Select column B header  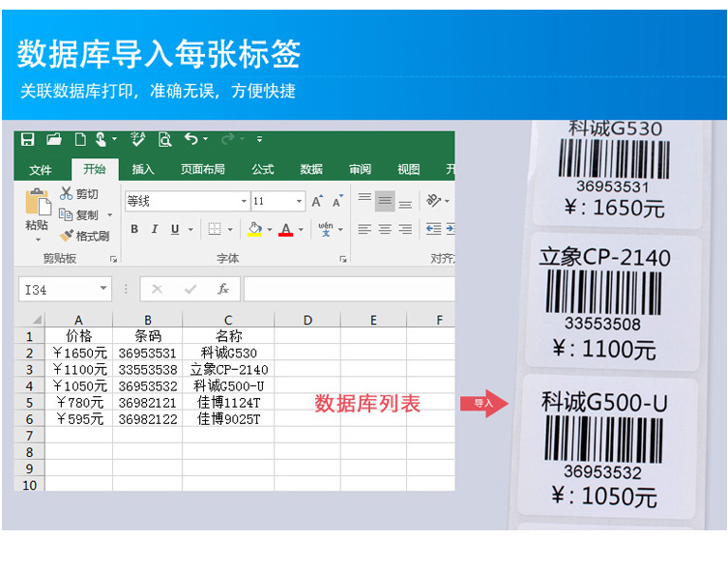click(x=148, y=320)
